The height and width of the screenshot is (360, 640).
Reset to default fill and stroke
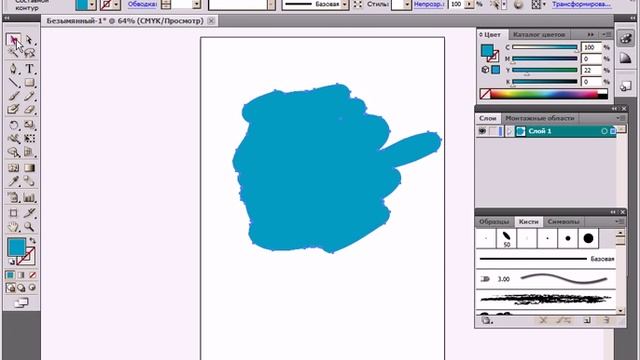tap(12, 262)
